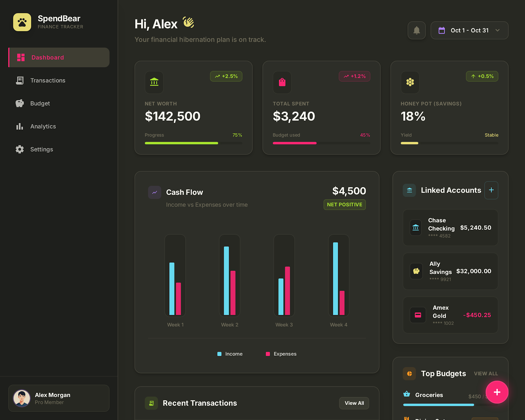Screen dimensions: 525x420
Task: Expand the date range chevron arrow
Action: pos(497,31)
